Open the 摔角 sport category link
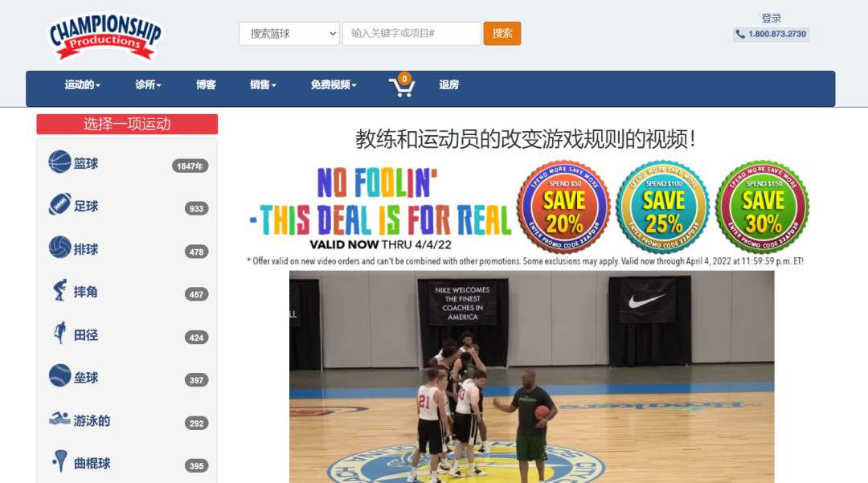Viewport: 868px width, 483px height. [x=86, y=292]
